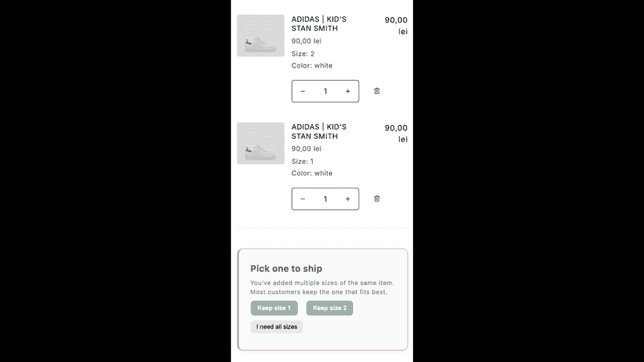This screenshot has width=644, height=362.
Task: Remove the Size 2 Stan Smith with trash icon
Action: coord(376,91)
